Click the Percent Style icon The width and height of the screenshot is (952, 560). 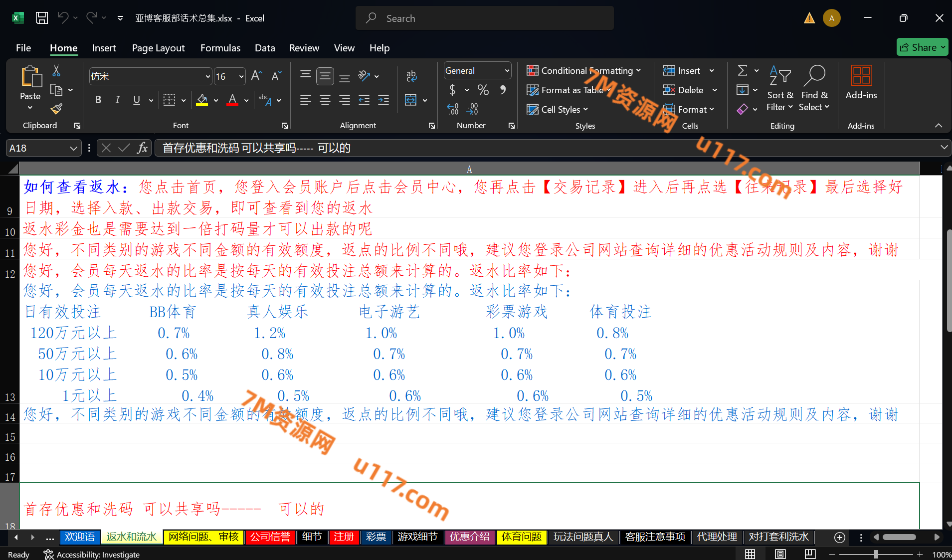(x=483, y=90)
